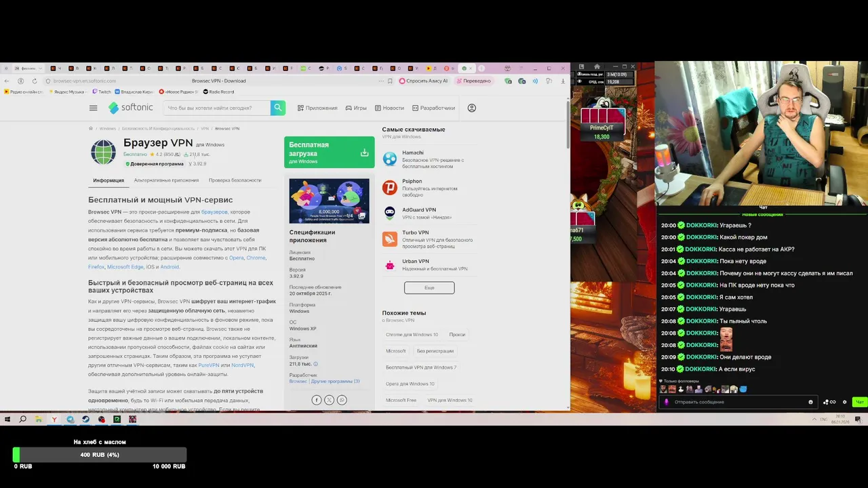This screenshot has width=868, height=488.
Task: Click the green Чат send button
Action: pyautogui.click(x=859, y=402)
